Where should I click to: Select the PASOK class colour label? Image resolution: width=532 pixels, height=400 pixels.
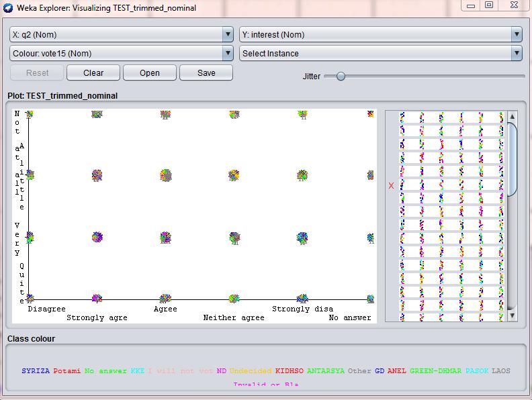tap(477, 371)
